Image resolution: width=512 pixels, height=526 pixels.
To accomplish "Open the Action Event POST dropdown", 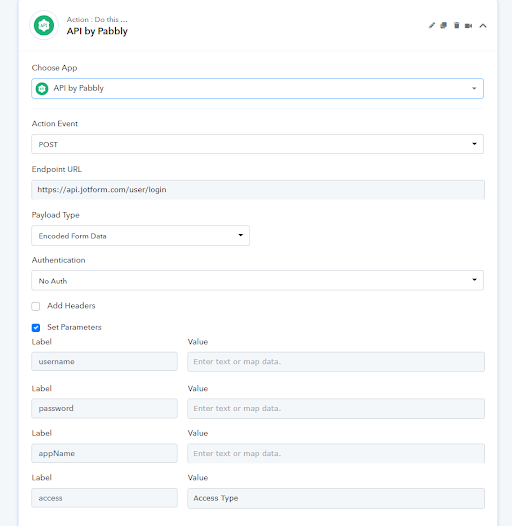I will pos(257,144).
